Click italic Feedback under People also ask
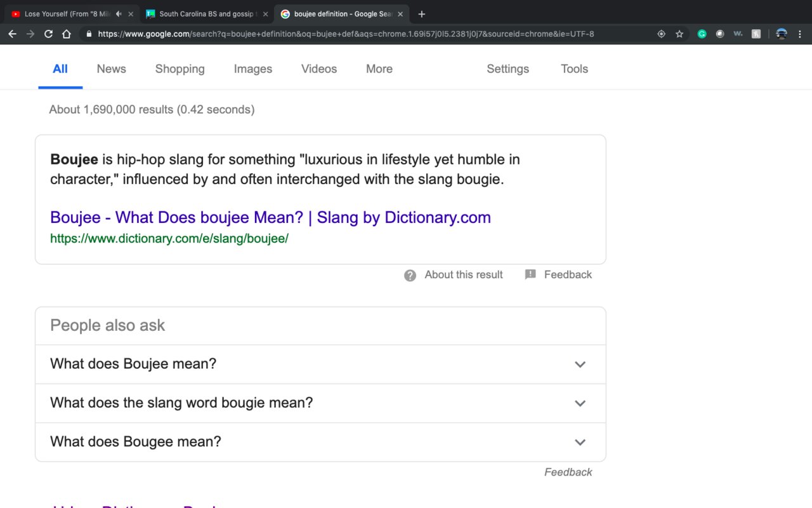This screenshot has height=508, width=812. [568, 472]
